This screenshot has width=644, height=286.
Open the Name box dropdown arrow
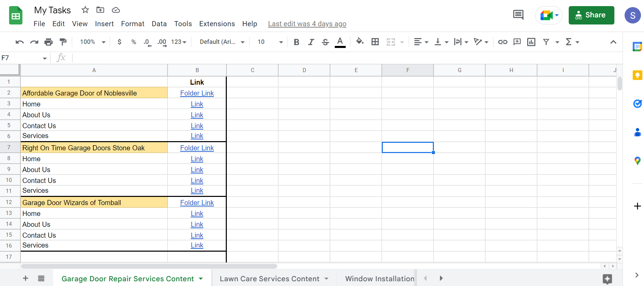(x=45, y=58)
